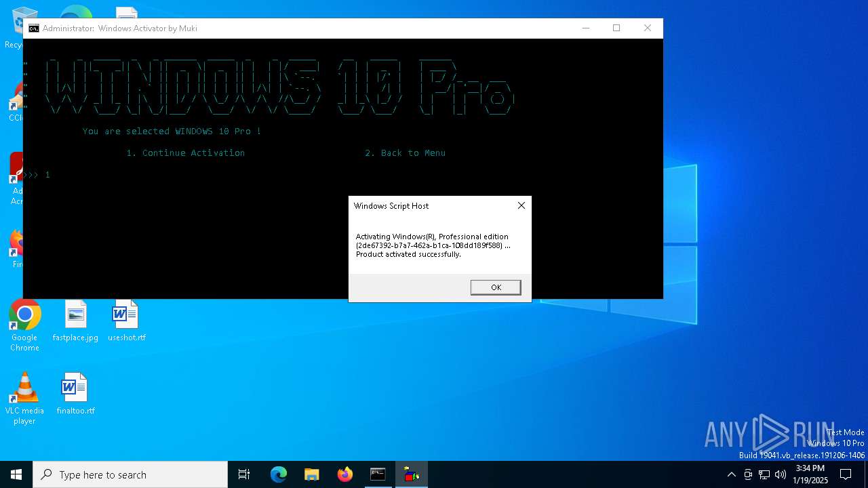Click the command prompt window system icon
Image resolution: width=868 pixels, height=488 pixels.
pyautogui.click(x=33, y=28)
